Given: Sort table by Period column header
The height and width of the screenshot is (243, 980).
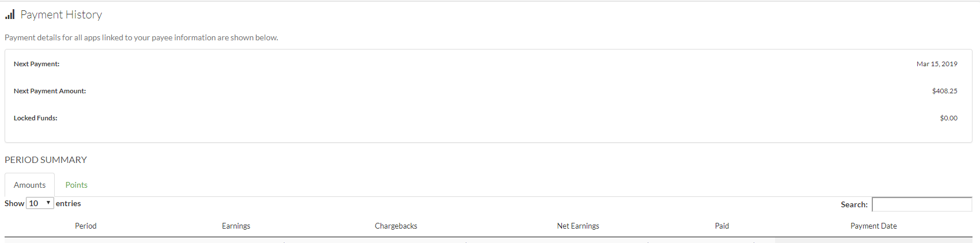Looking at the screenshot, I should click(86, 226).
